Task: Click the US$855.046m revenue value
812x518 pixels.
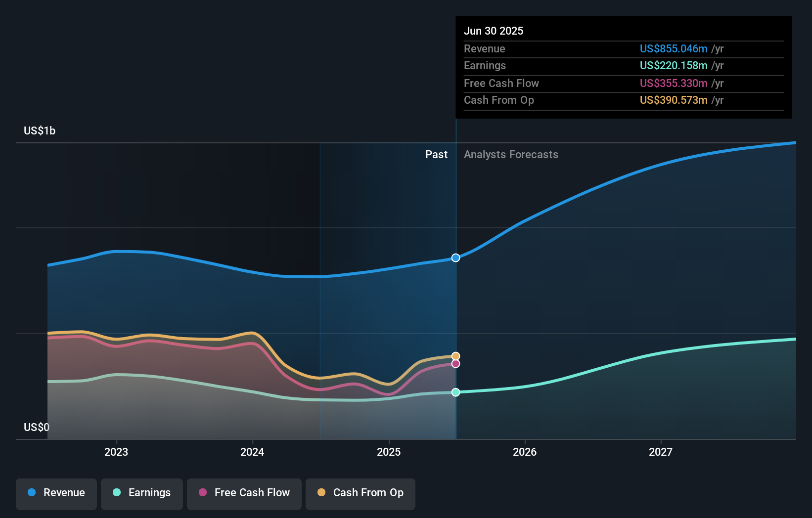Action: click(x=674, y=48)
